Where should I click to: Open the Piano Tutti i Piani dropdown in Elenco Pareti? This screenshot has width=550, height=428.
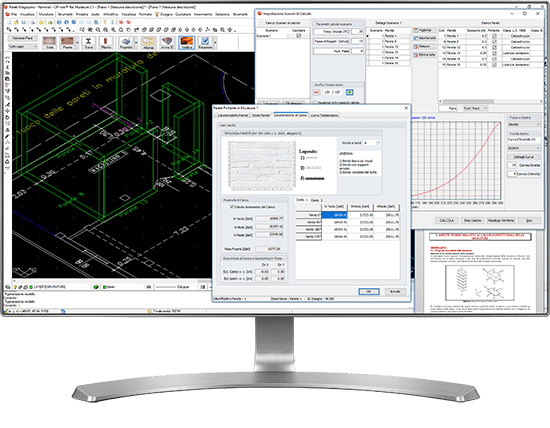(x=475, y=108)
